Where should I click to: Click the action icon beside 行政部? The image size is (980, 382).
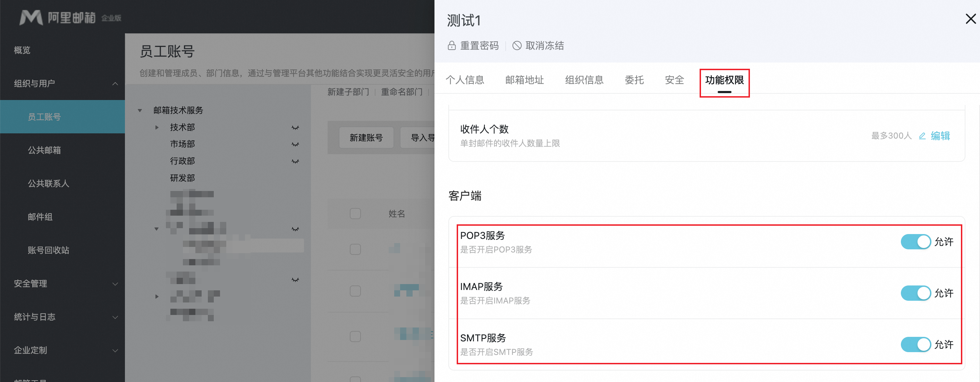pos(295,161)
